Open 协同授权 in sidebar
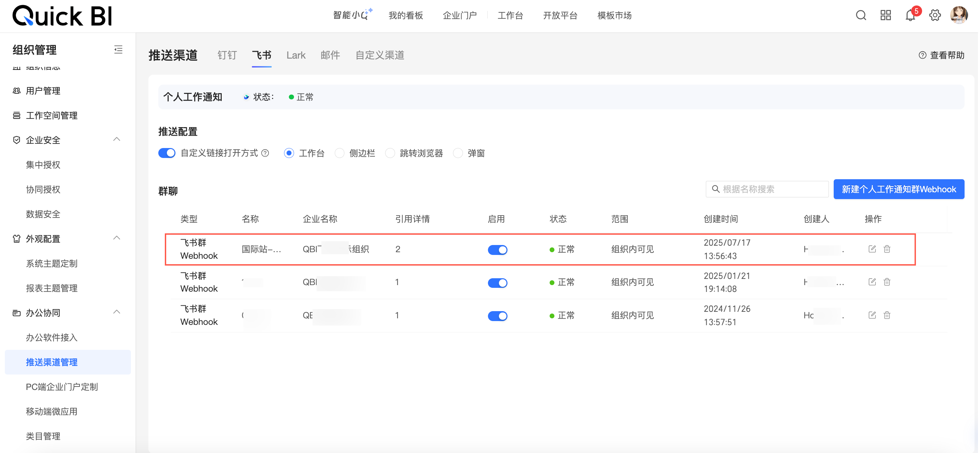980x453 pixels. coord(43,189)
